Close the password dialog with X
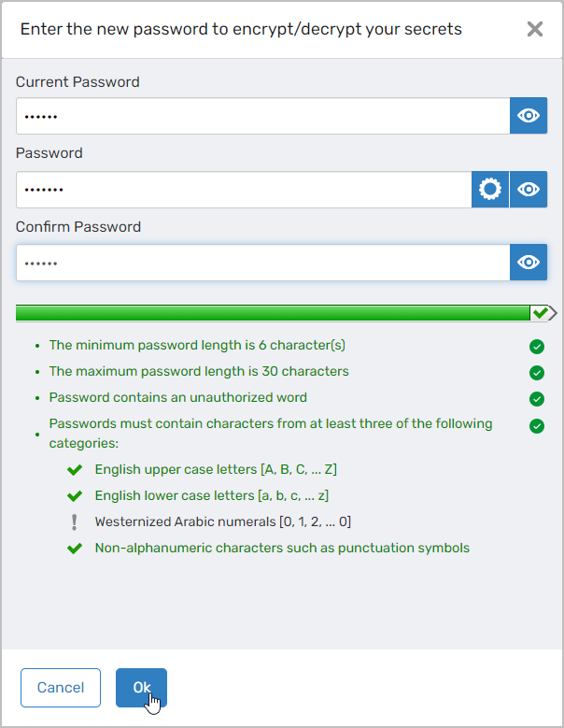This screenshot has height=728, width=564. point(535,29)
